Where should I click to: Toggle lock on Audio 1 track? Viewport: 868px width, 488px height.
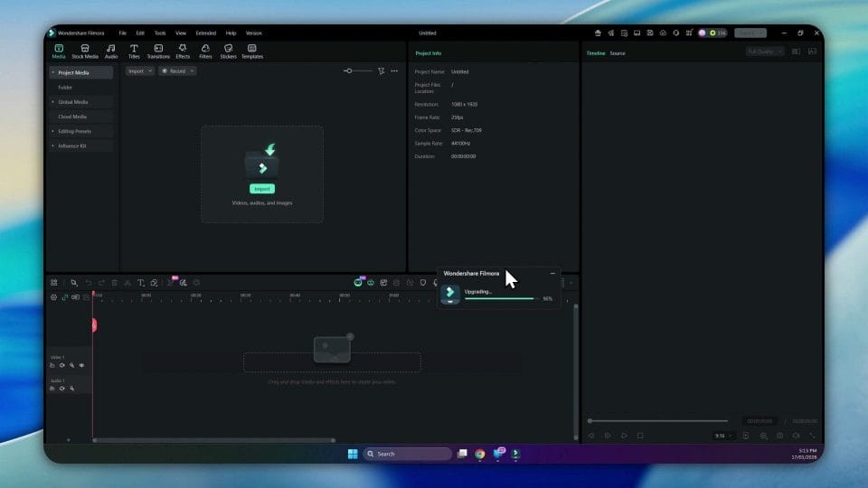tap(52, 389)
